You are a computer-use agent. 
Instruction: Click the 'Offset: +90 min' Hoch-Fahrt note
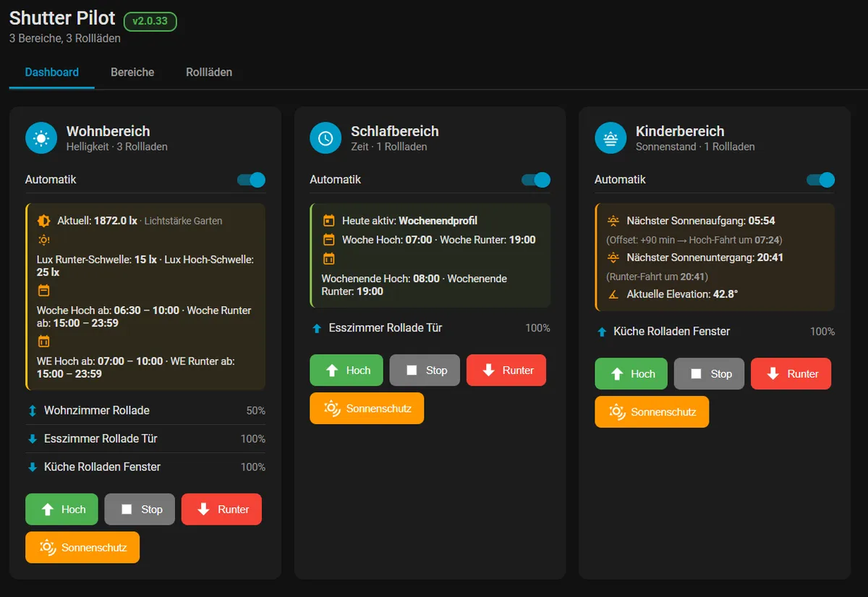point(694,240)
